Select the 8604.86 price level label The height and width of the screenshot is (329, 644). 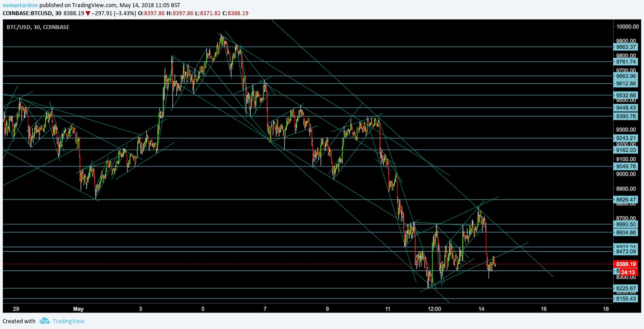tap(626, 232)
